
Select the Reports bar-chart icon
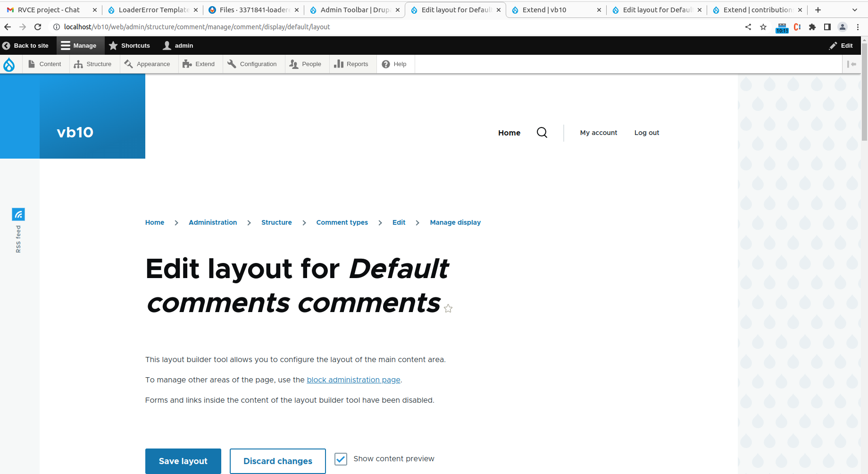click(339, 64)
